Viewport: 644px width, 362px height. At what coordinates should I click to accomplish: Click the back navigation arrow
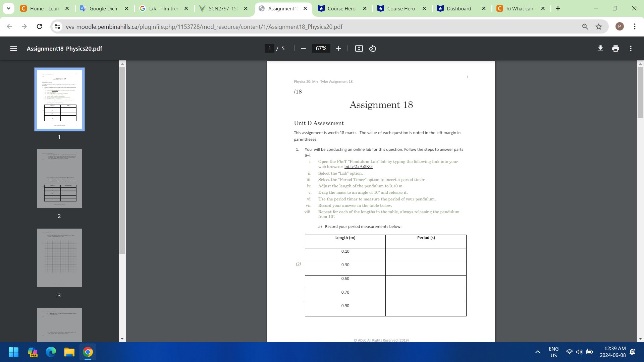coord(9,26)
